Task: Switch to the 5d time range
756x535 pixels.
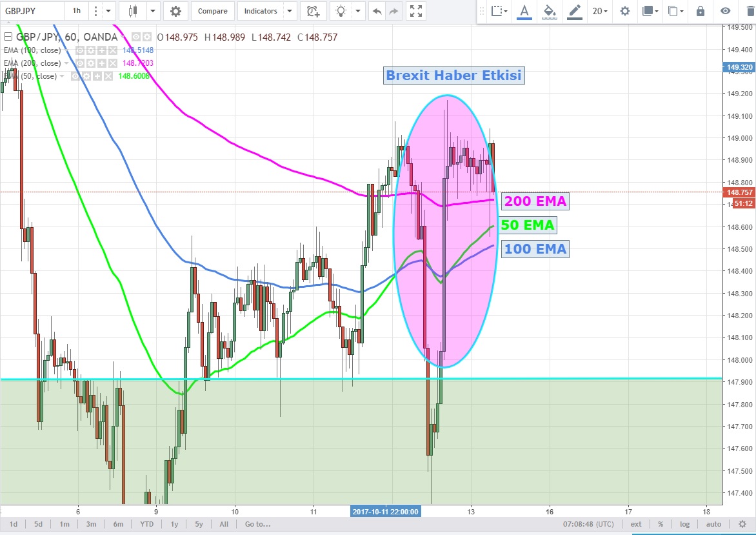Action: pyautogui.click(x=39, y=524)
